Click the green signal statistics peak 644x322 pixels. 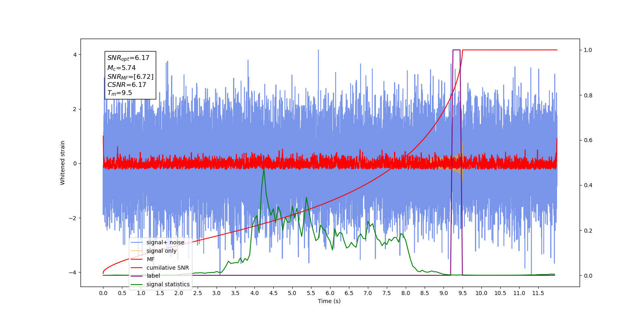tap(264, 169)
